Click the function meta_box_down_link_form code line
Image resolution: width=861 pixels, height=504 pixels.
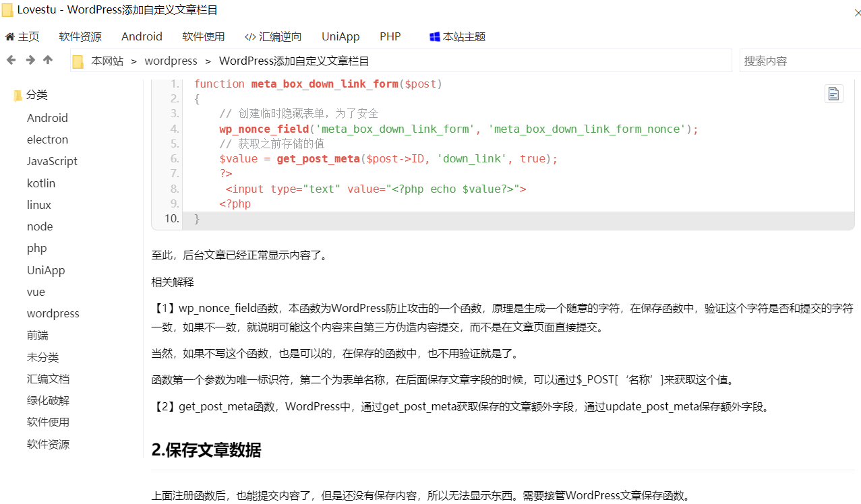pyautogui.click(x=318, y=84)
